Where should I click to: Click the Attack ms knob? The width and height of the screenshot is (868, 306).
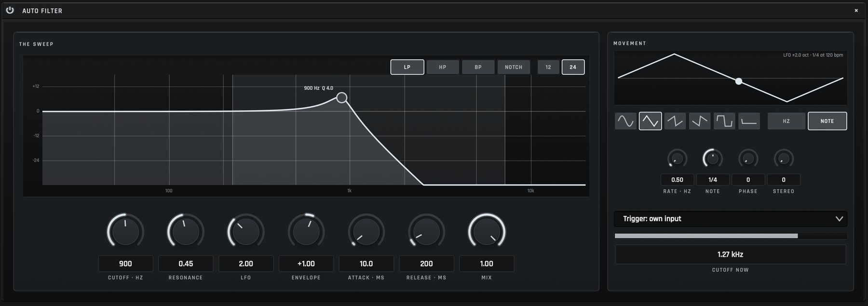[366, 232]
